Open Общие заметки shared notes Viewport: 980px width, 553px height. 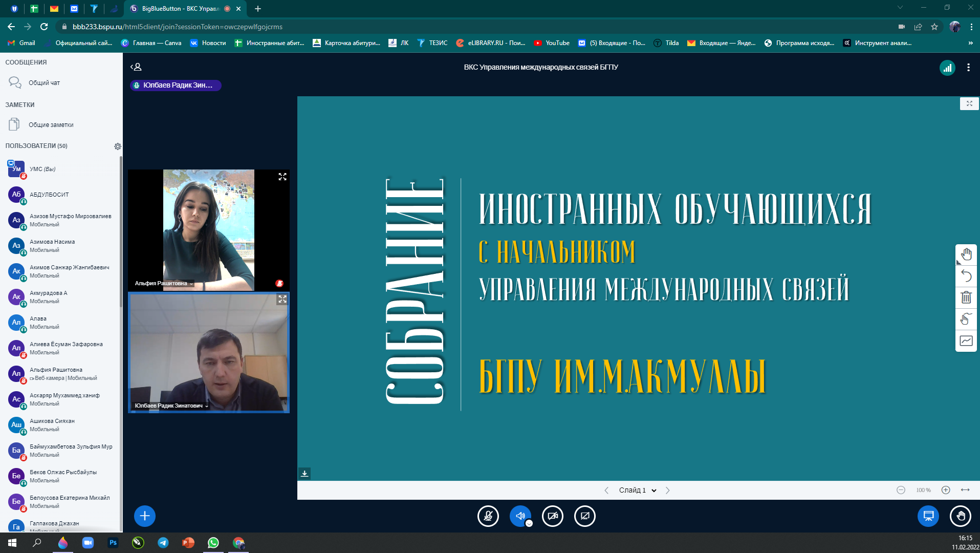point(51,125)
